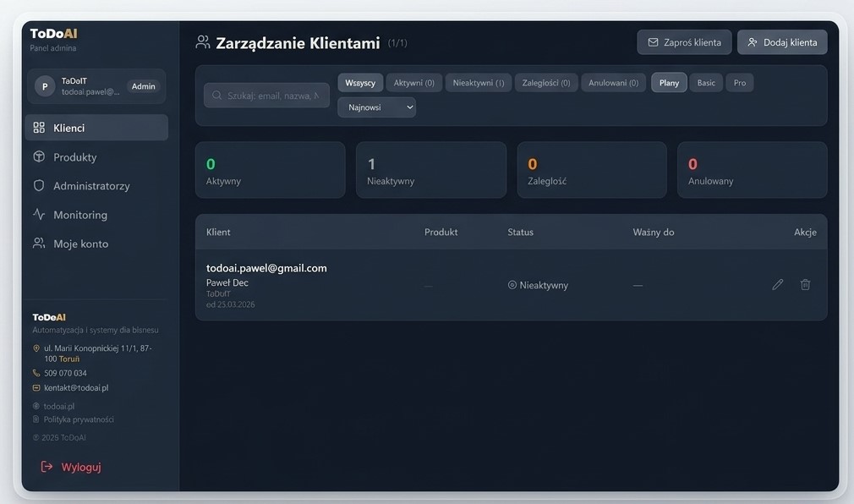Click the Administratorzy shield icon
This screenshot has width=854, height=504.
(39, 186)
